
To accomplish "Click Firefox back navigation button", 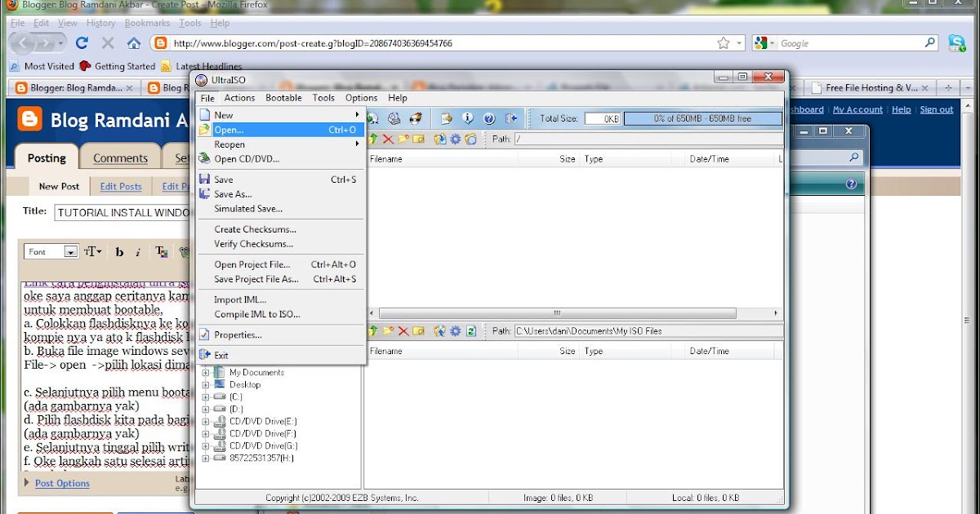I will [22, 43].
